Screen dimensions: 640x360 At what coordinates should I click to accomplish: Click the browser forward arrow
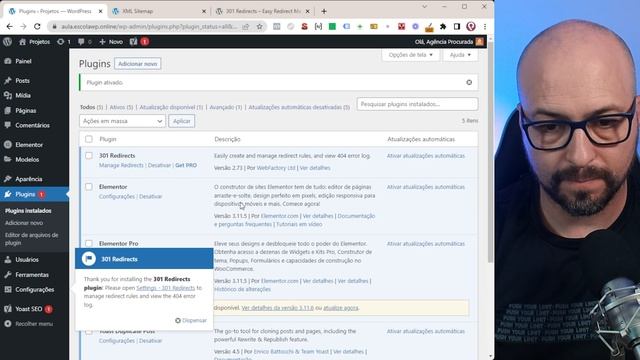[x=23, y=27]
